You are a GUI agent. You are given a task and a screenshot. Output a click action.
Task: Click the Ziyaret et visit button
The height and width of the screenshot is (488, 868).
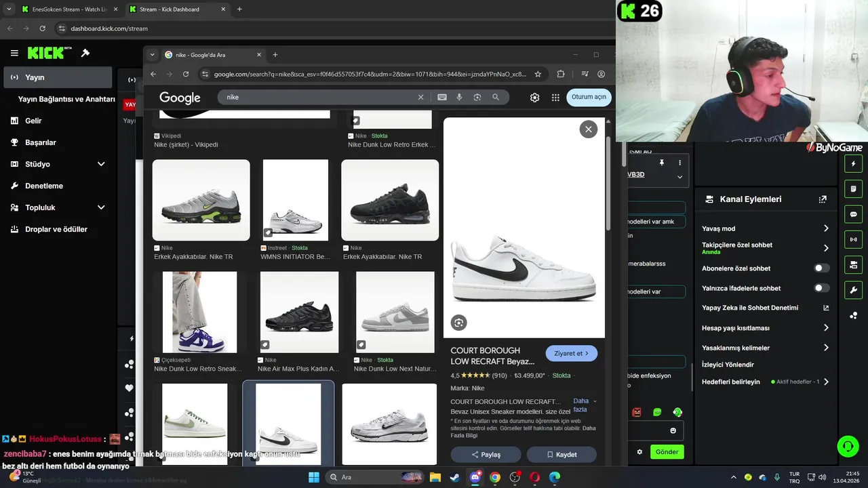click(572, 353)
